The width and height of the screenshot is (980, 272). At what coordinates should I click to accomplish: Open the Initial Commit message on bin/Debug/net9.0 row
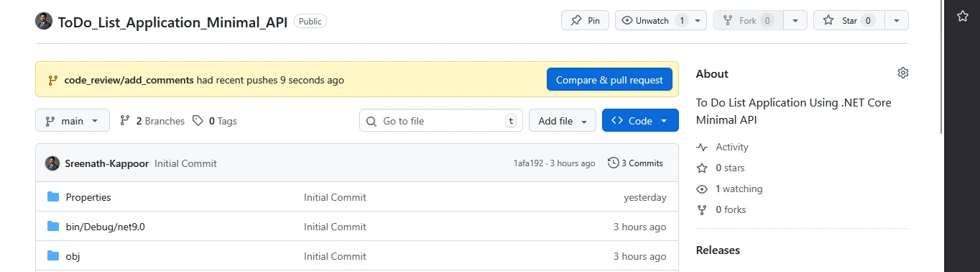tap(335, 227)
